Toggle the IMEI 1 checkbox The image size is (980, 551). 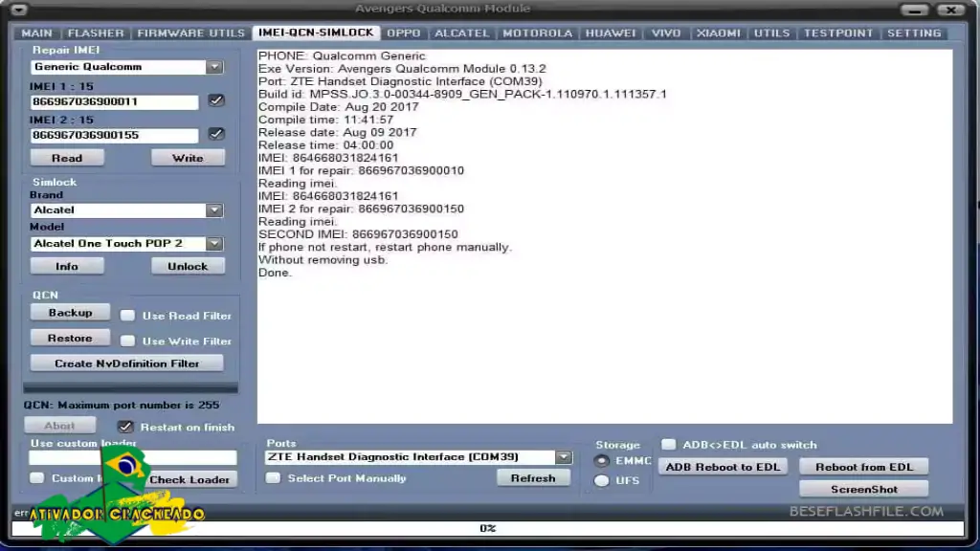[216, 99]
